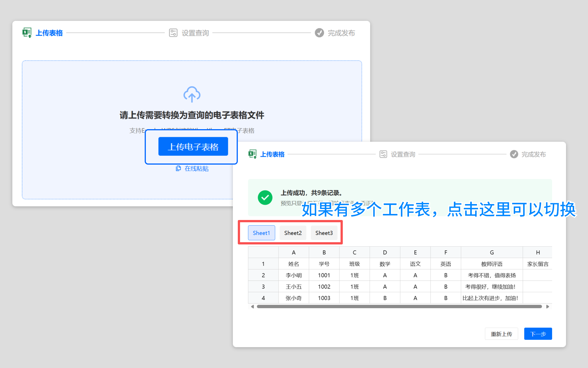This screenshot has height=368, width=588.
Task: Click the cell 比起上次有进步，加油!
Action: point(492,298)
